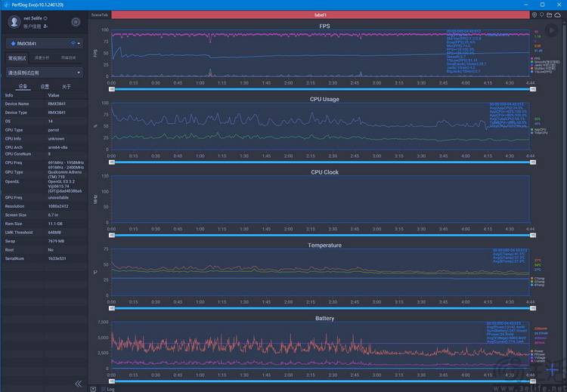Expand the Log panel at the bottom
The width and height of the screenshot is (567, 392).
point(108,389)
